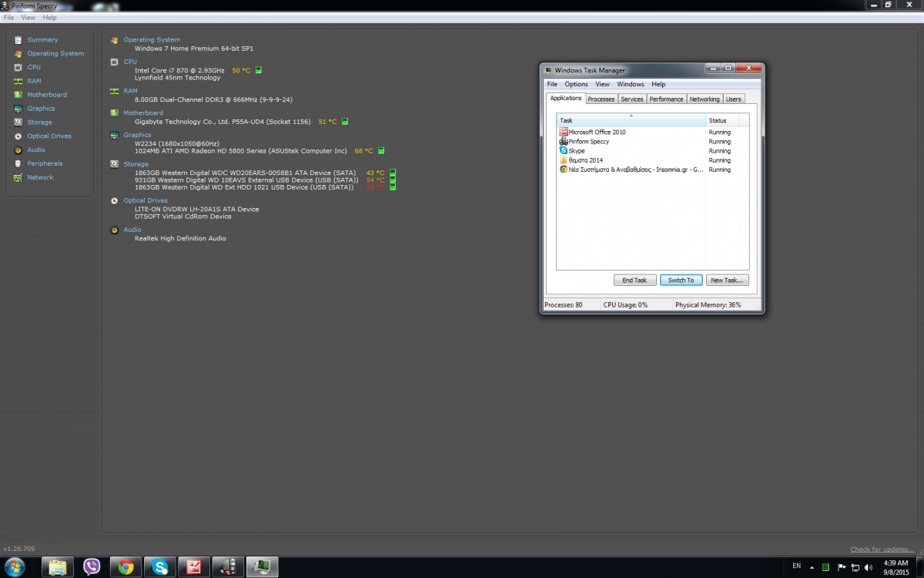Open Speccy File menu
Viewport: 924px width, 578px height.
(x=9, y=17)
